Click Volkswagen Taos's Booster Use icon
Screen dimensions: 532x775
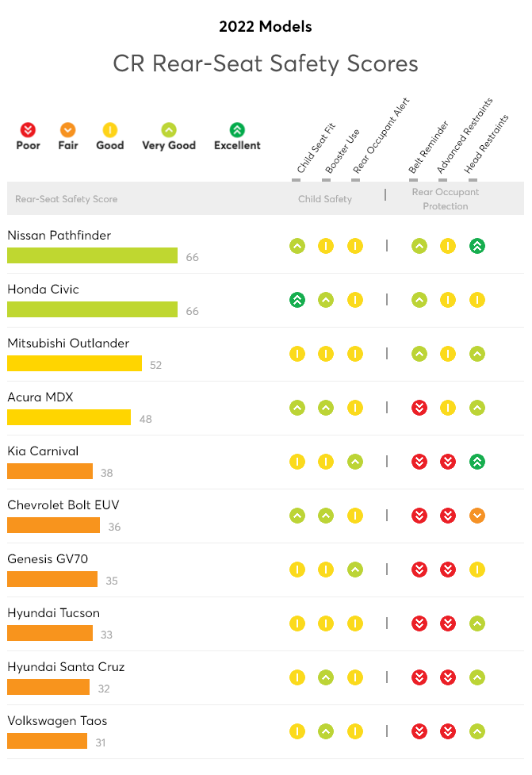point(326,731)
